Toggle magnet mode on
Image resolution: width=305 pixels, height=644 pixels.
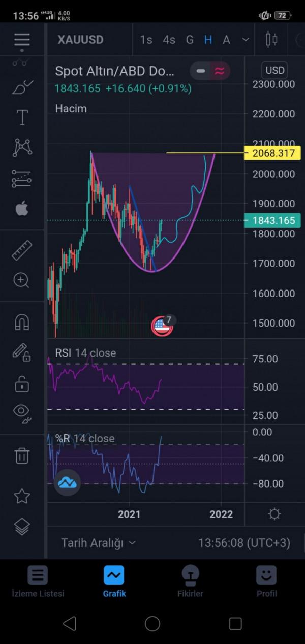click(22, 322)
